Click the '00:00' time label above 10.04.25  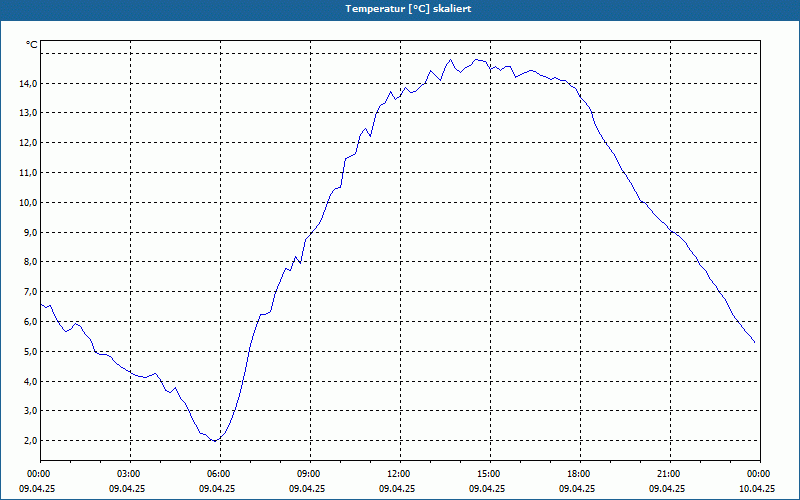point(759,474)
